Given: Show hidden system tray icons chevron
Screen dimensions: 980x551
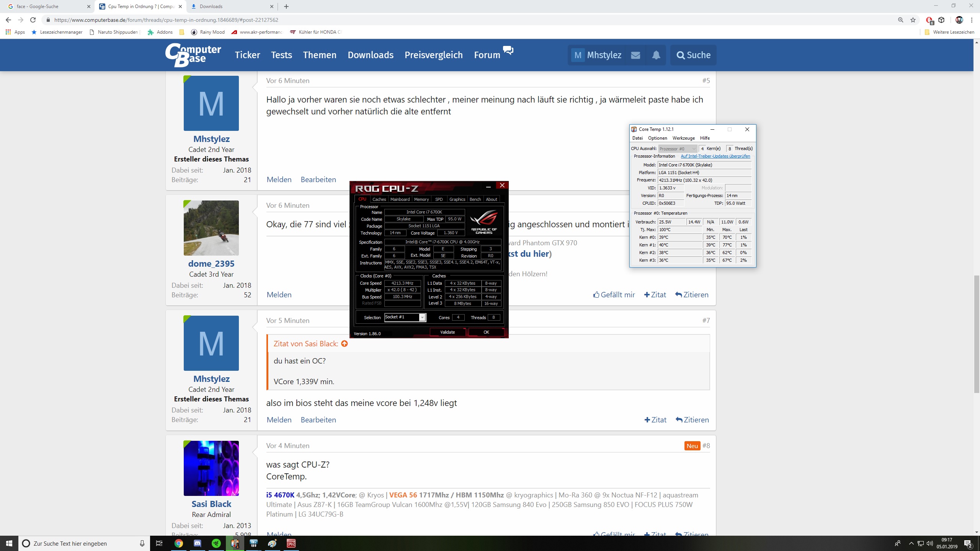Looking at the screenshot, I should click(x=911, y=543).
